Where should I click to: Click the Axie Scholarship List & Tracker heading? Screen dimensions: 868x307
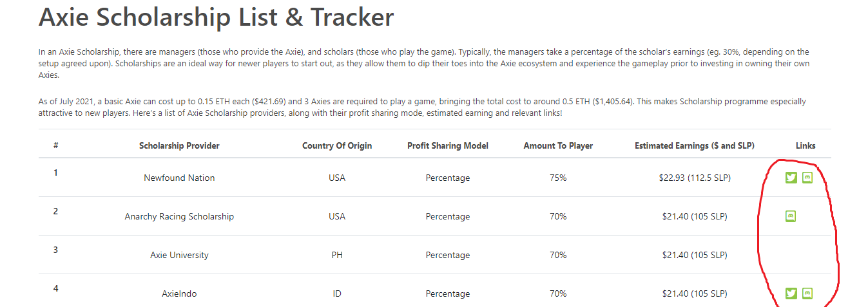(x=216, y=17)
